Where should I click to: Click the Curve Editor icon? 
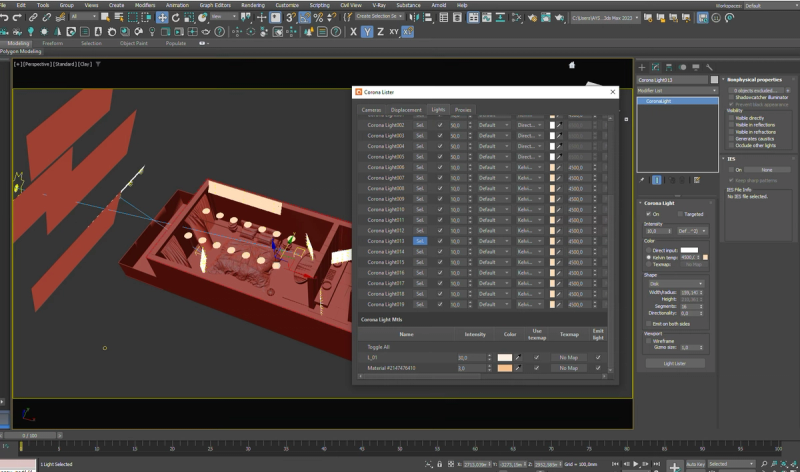[x=487, y=18]
